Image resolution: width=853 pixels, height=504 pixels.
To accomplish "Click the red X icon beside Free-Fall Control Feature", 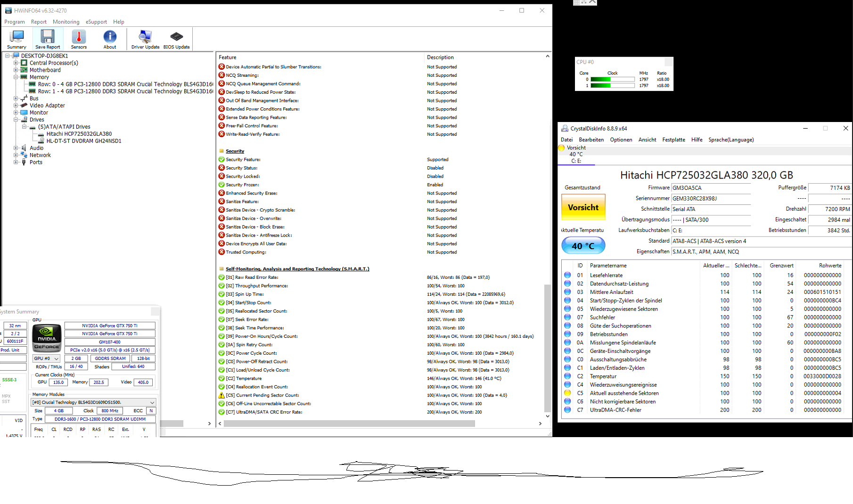I will [x=221, y=126].
